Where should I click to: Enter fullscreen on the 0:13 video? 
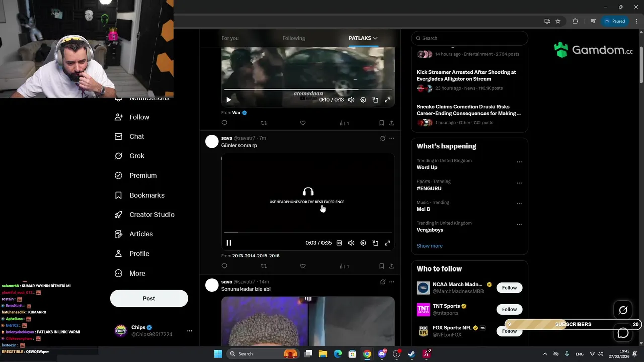[x=387, y=100]
